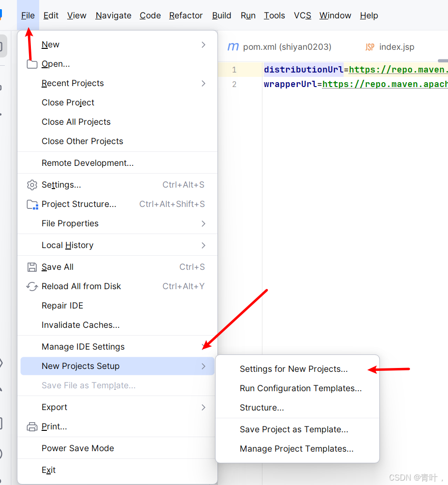Switch to pom.xml (shiyan0203) tab
The width and height of the screenshot is (448, 485).
pos(279,47)
